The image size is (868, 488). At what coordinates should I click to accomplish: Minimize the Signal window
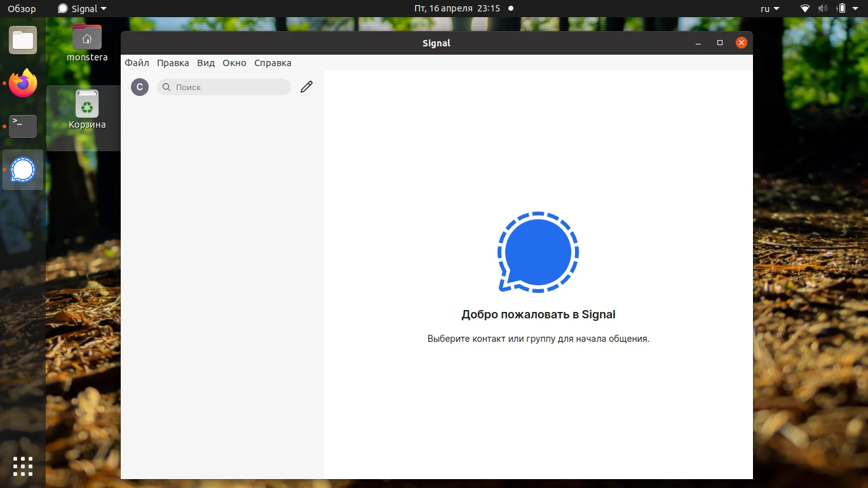698,43
